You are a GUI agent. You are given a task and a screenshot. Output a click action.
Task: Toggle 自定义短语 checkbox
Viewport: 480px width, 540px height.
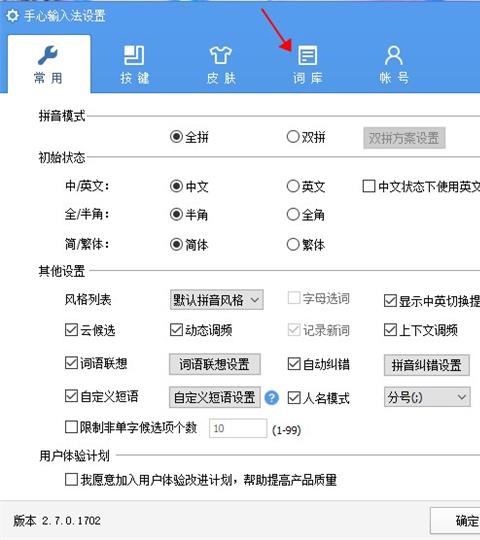71,396
